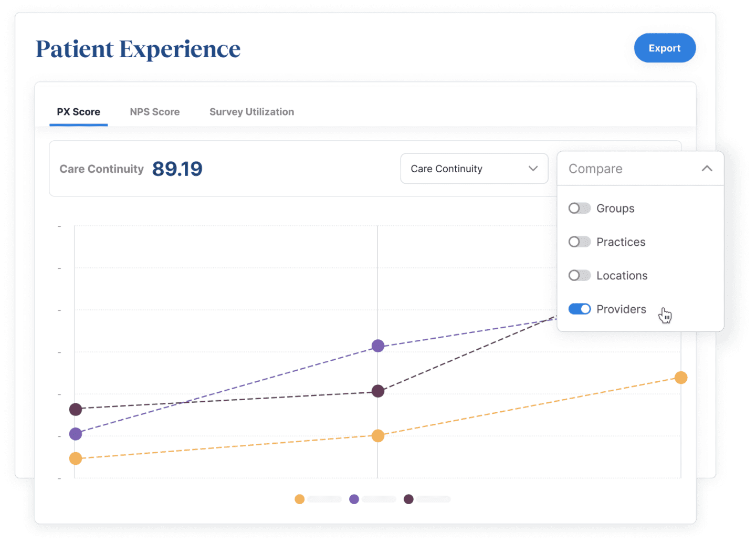The image size is (756, 542).
Task: Disable the Providers toggle
Action: [x=579, y=309]
